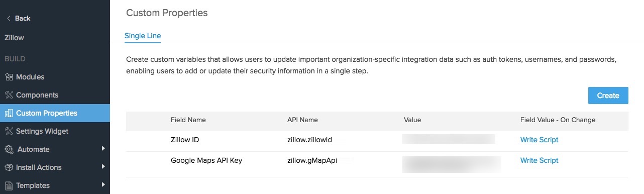Click the Templates document icon
The image size is (644, 194).
(x=9, y=185)
